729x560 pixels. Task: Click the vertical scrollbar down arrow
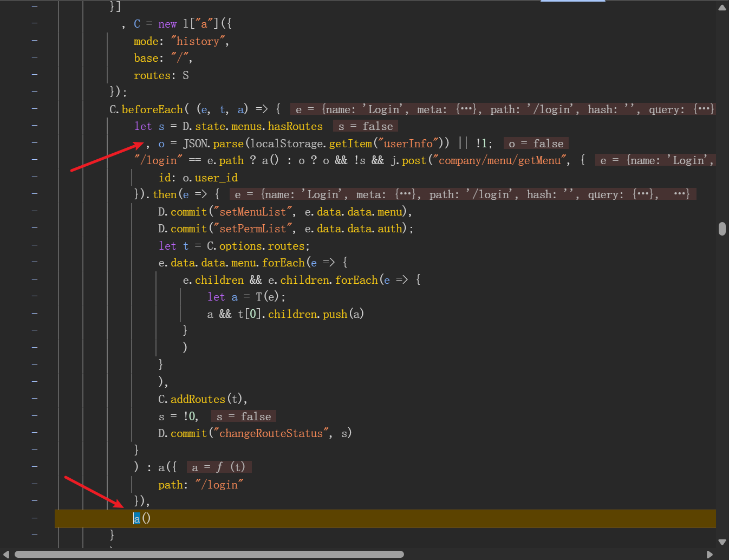722,542
